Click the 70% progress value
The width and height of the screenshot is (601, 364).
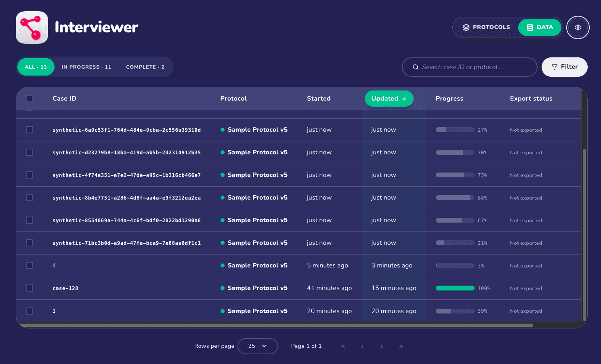483,153
